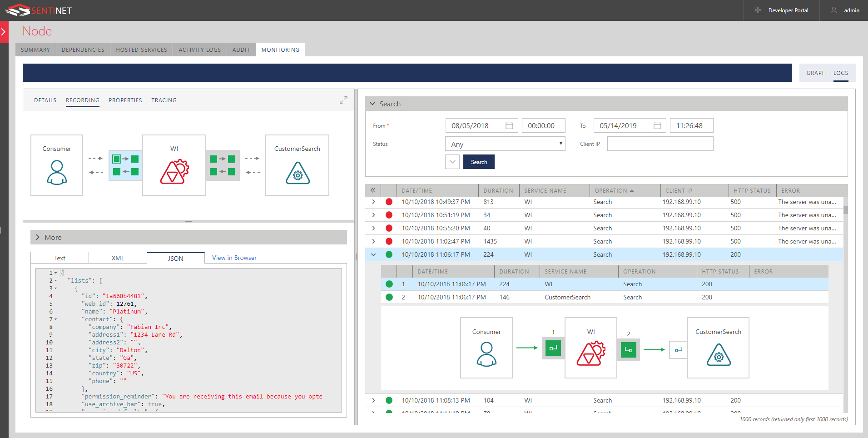This screenshot has height=438, width=868.
Task: Expand the More section
Action: pyautogui.click(x=38, y=237)
